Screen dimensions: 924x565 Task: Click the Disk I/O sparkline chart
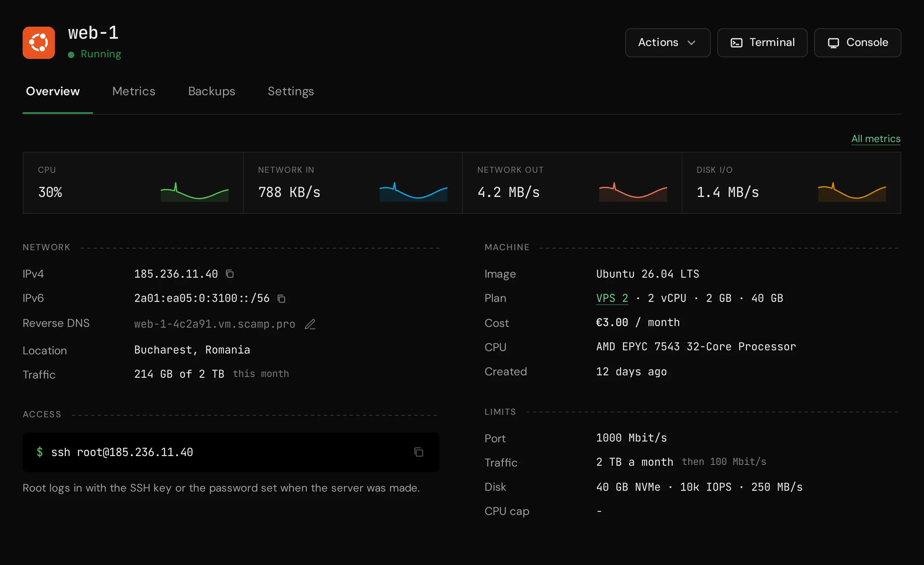(852, 192)
